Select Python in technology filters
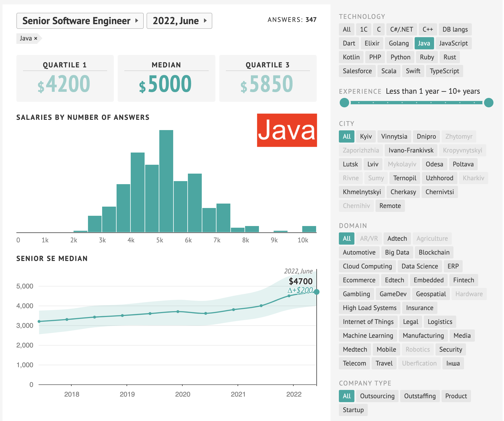504x421 pixels. [400, 57]
